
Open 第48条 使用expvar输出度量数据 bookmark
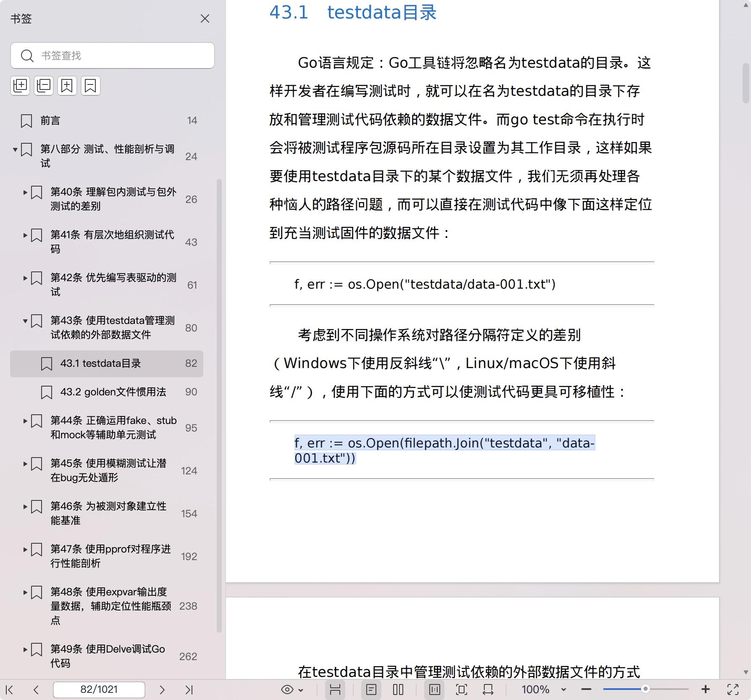point(111,606)
